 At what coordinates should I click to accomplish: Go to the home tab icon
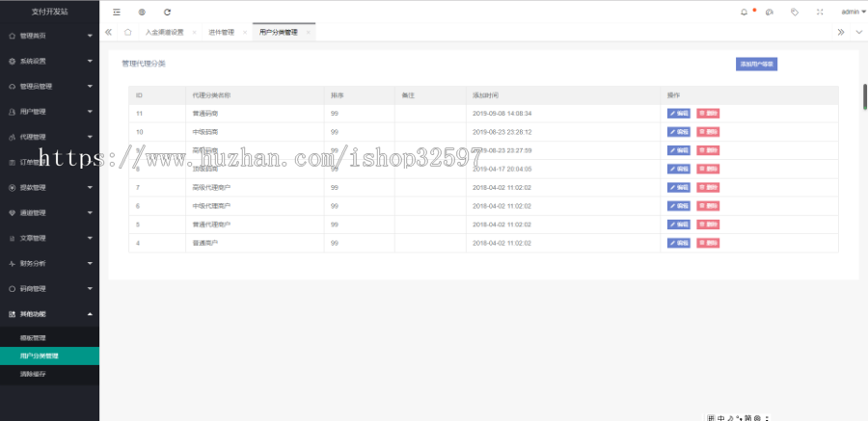[128, 32]
